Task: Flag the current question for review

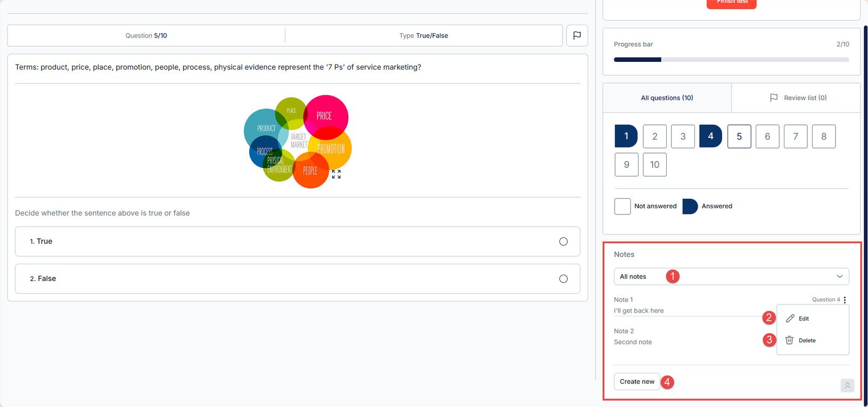Action: 577,35
